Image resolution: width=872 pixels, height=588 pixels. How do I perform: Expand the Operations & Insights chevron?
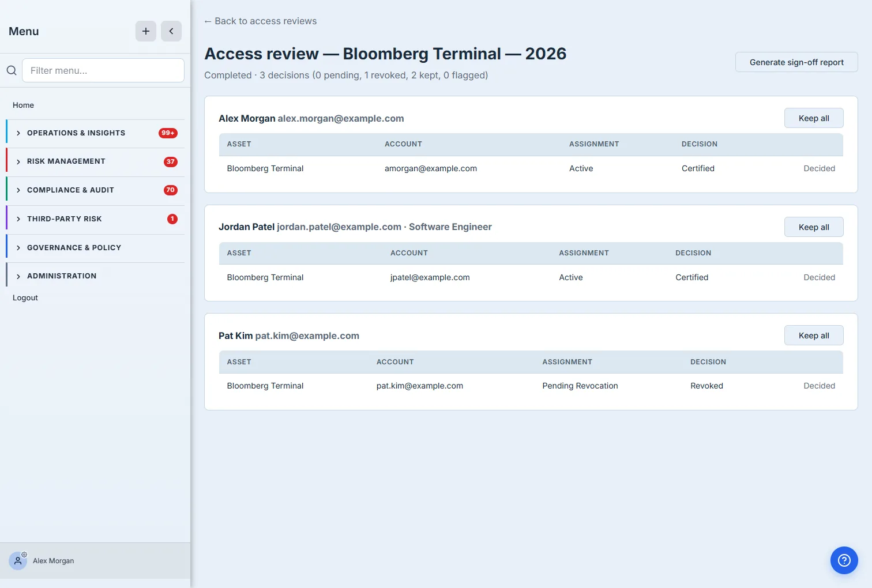tap(18, 133)
